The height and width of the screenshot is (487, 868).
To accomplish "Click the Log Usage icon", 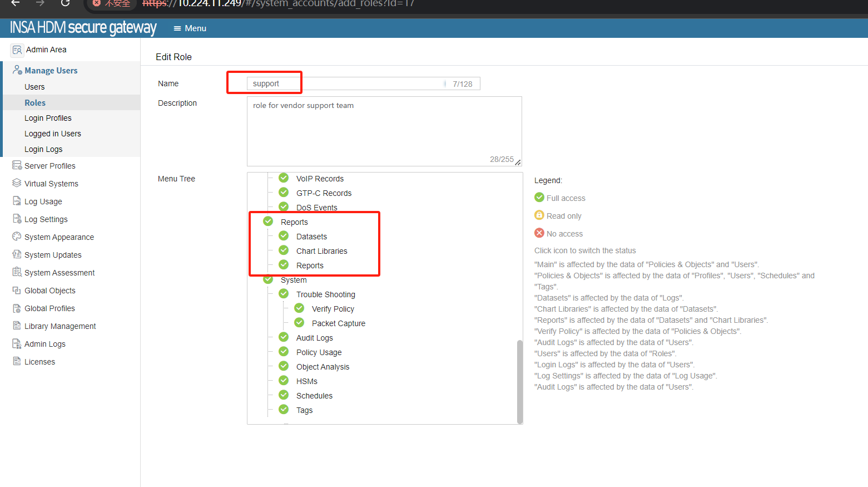I will (x=17, y=201).
